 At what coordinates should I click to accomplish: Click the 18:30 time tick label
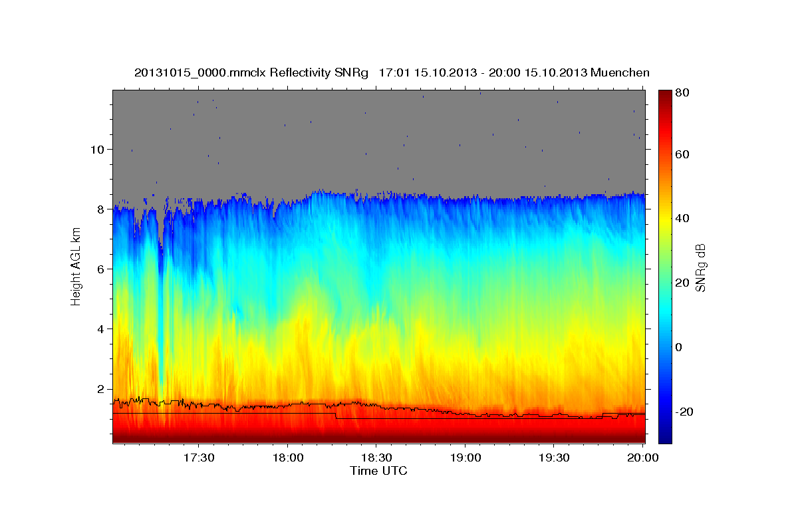tap(376, 458)
